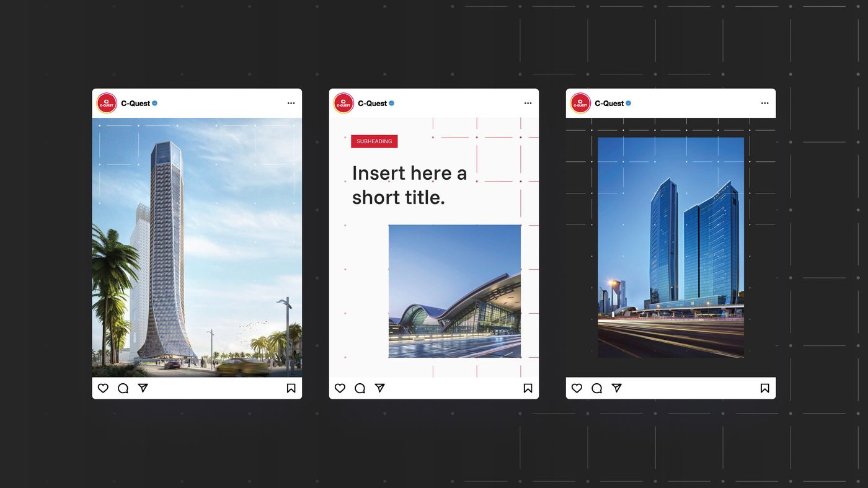Toggle the save bookmark on the first post
Viewport: 868px width, 488px height.
[290, 388]
